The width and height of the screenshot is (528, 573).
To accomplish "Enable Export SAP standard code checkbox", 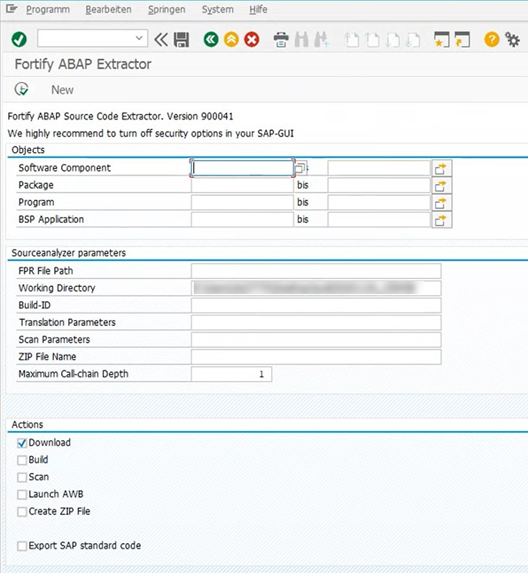I will click(22, 546).
